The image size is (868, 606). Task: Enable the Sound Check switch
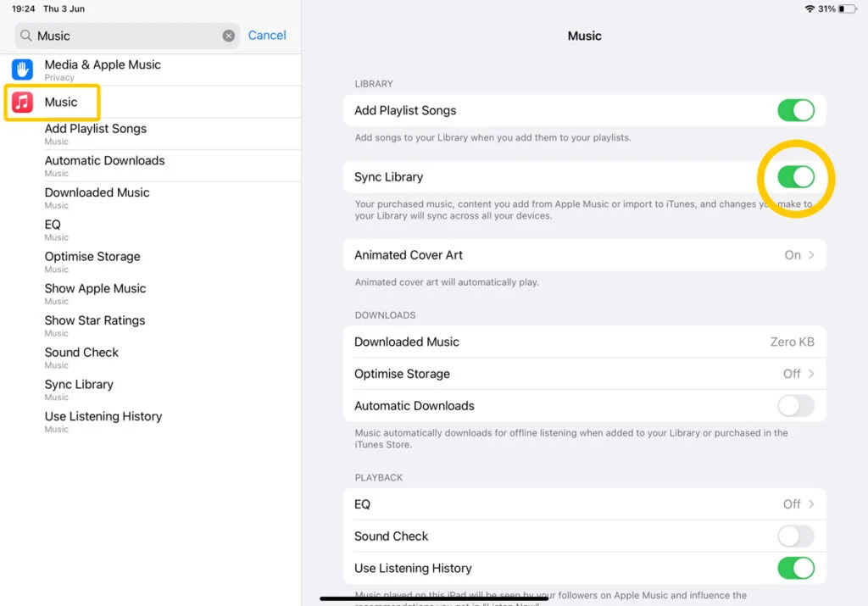pos(795,537)
